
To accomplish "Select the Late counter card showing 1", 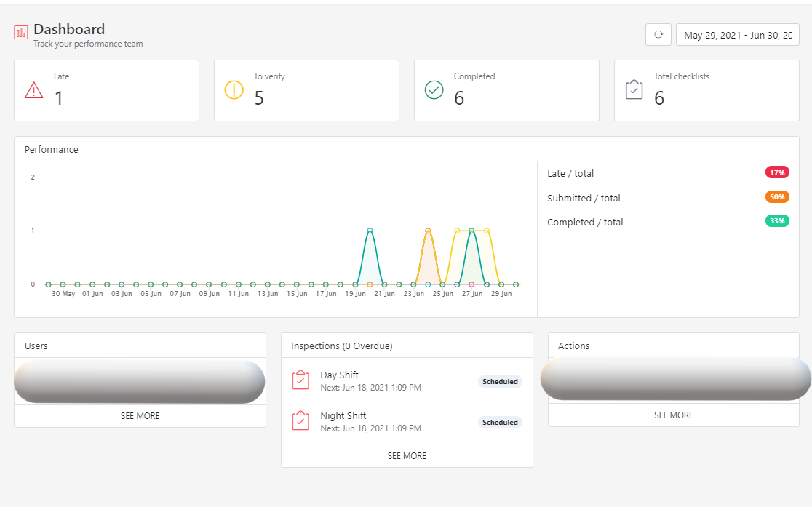I will (106, 90).
